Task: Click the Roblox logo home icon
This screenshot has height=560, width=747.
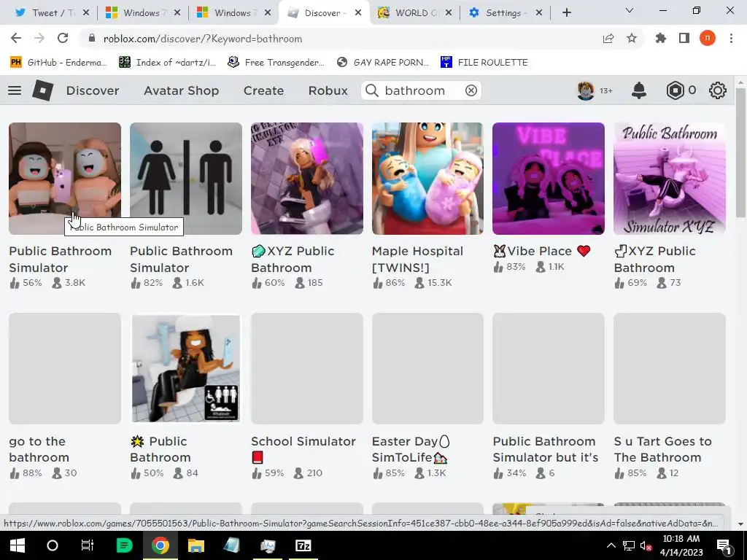Action: 42,90
